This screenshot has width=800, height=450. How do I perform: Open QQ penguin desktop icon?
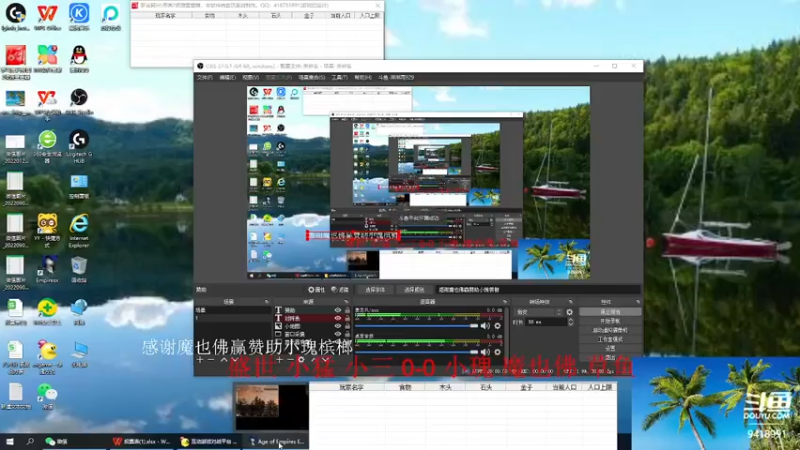pos(79,59)
